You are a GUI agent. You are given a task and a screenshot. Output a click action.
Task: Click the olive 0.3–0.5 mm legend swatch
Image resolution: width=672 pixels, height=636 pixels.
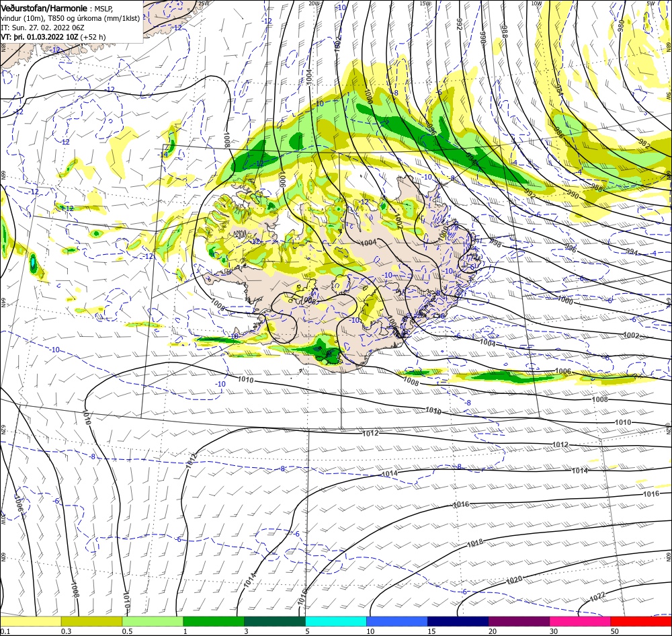91,621
